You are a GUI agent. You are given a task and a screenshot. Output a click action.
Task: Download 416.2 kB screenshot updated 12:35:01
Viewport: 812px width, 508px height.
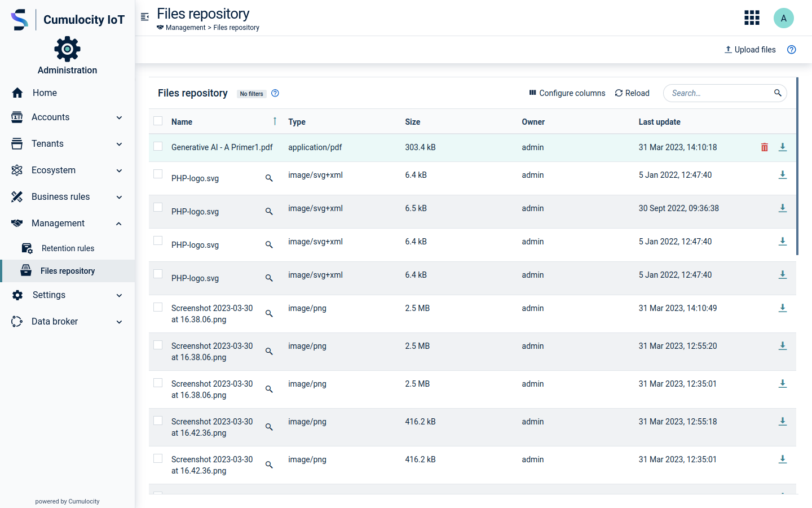point(783,459)
